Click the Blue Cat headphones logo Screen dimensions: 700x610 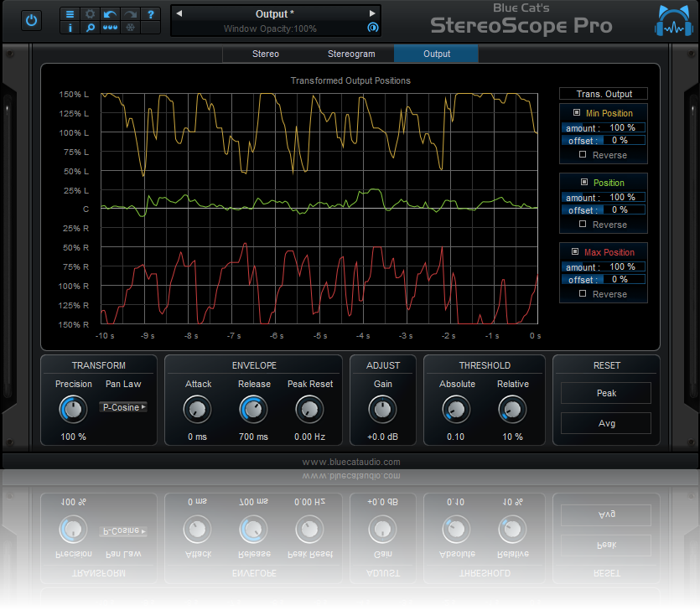pyautogui.click(x=674, y=22)
